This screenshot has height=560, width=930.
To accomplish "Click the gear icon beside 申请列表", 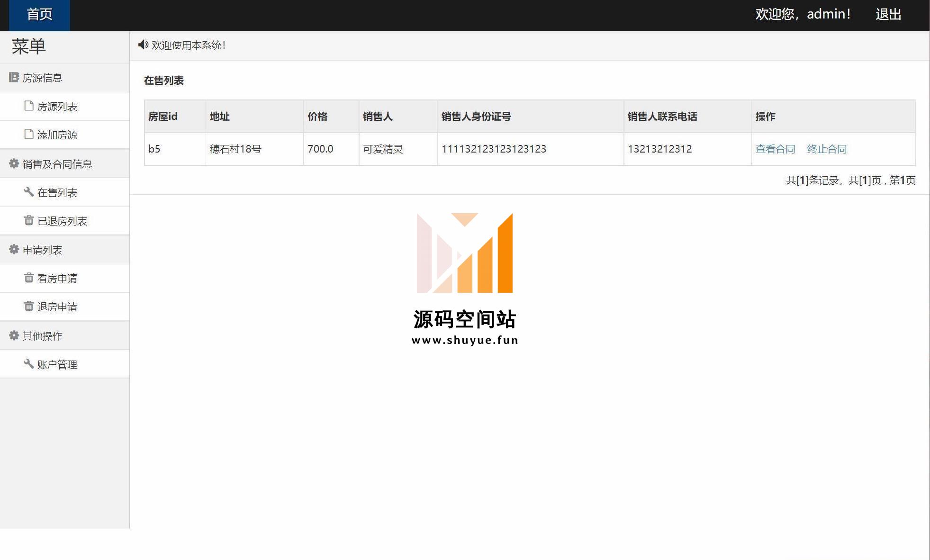I will coord(14,249).
